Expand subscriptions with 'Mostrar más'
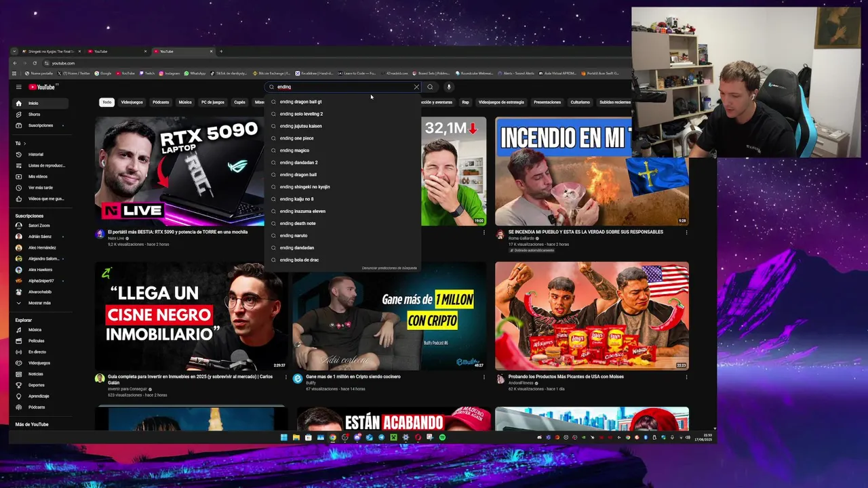Viewport: 868px width, 488px height. tap(41, 303)
